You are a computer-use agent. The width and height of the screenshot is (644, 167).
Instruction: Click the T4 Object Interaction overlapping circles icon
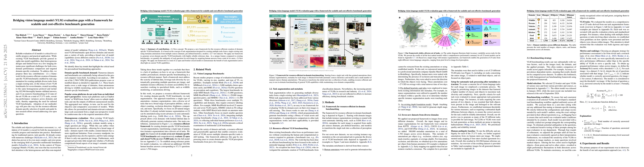coord(468,42)
